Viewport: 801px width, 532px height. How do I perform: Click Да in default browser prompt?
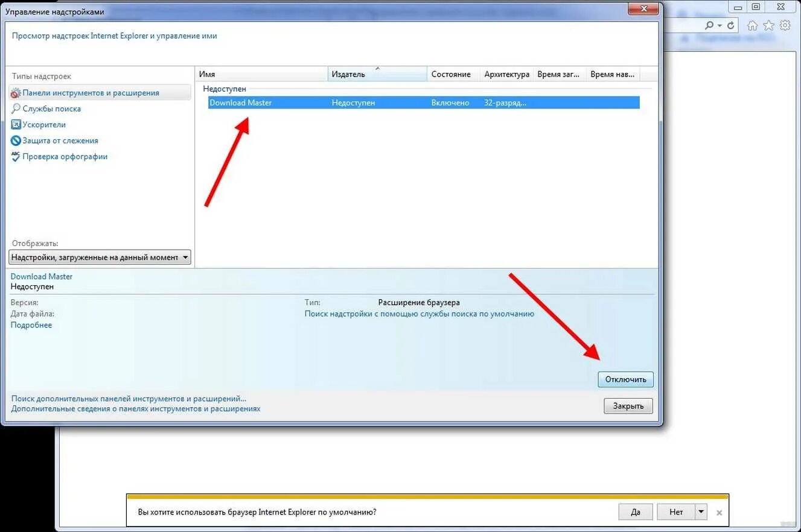(x=636, y=511)
